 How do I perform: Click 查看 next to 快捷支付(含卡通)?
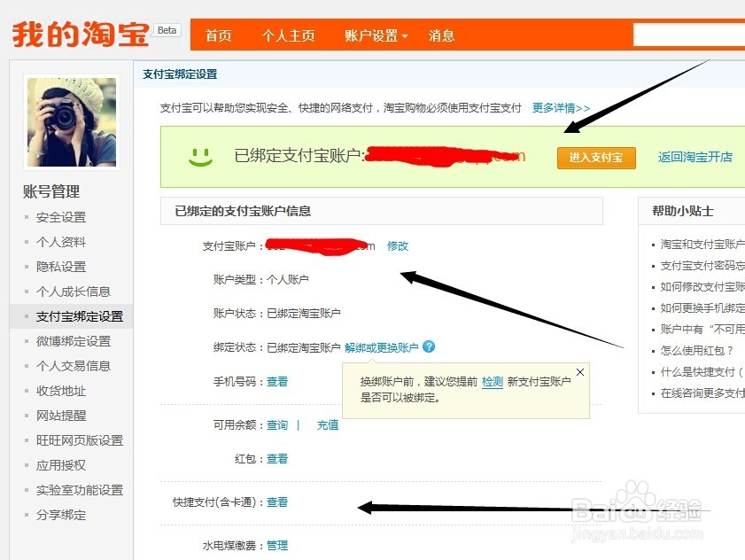[x=277, y=502]
